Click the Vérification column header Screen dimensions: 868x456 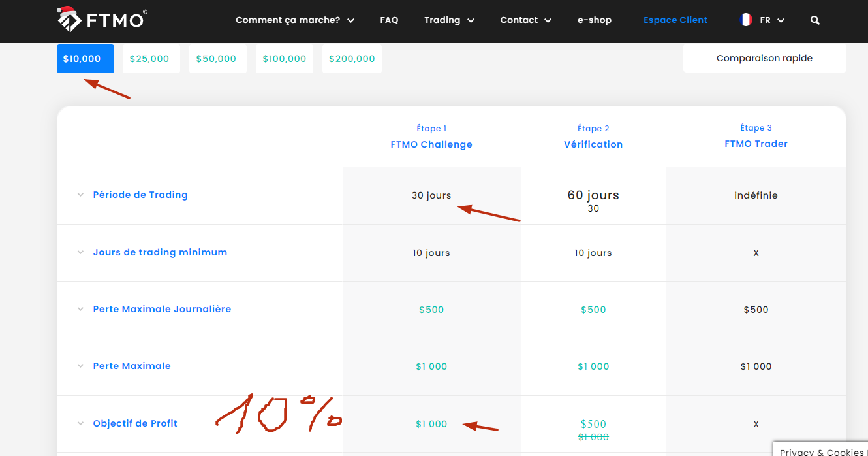pyautogui.click(x=593, y=144)
